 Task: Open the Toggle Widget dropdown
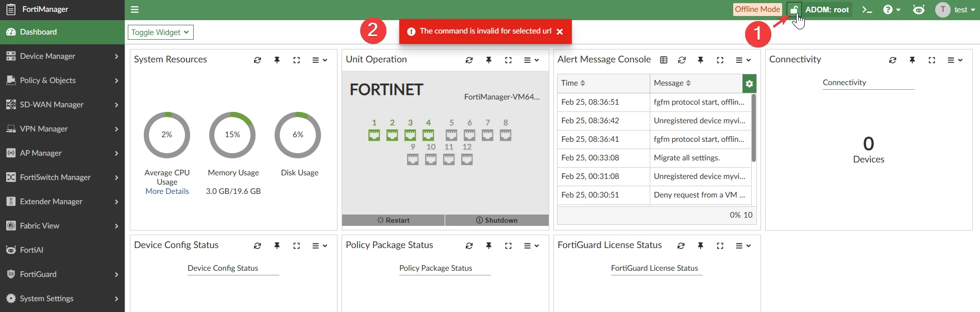tap(160, 32)
